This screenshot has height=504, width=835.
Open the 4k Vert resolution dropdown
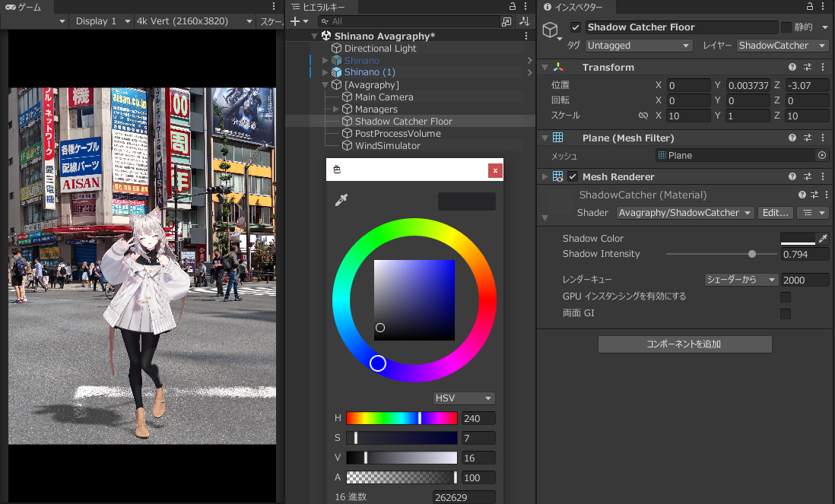click(194, 21)
